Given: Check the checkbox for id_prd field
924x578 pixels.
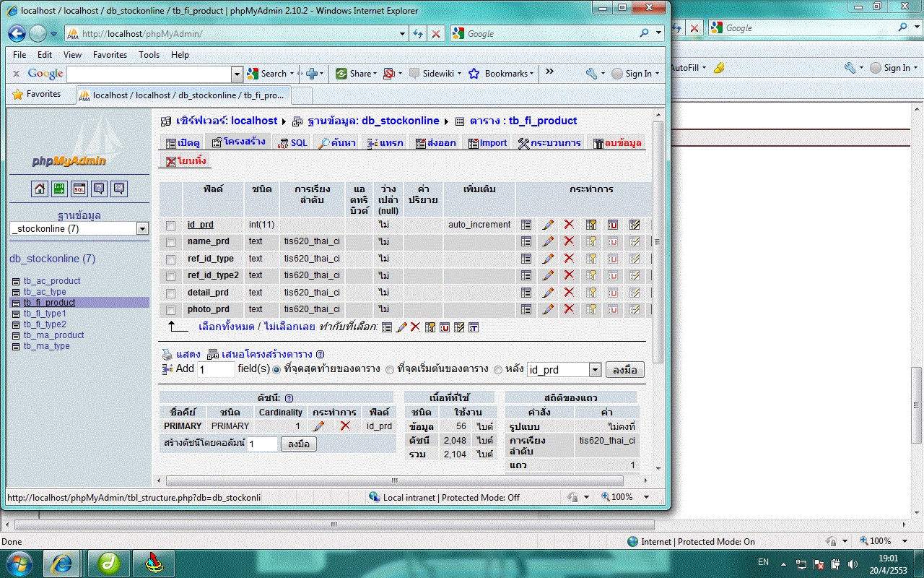Looking at the screenshot, I should click(x=171, y=225).
